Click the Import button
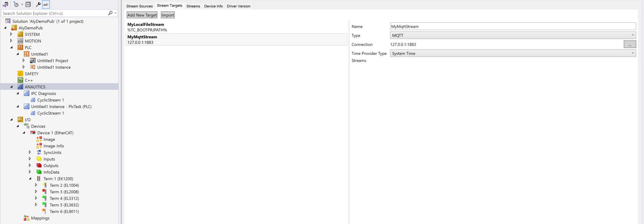The height and width of the screenshot is (224, 644). [168, 15]
